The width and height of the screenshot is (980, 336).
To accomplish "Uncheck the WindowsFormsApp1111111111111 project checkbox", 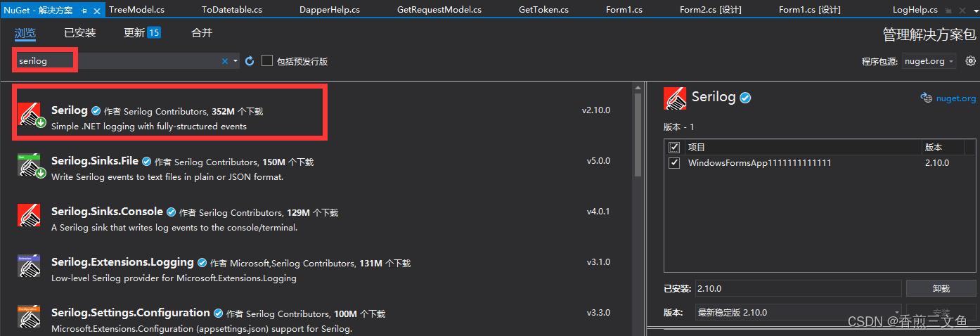I will coord(674,162).
